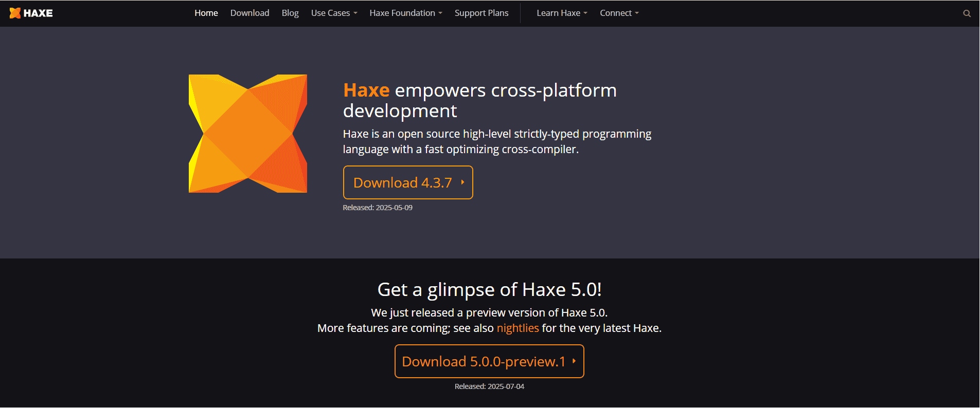Click 'Released: 2025-05-09' text
980x408 pixels.
(x=378, y=208)
